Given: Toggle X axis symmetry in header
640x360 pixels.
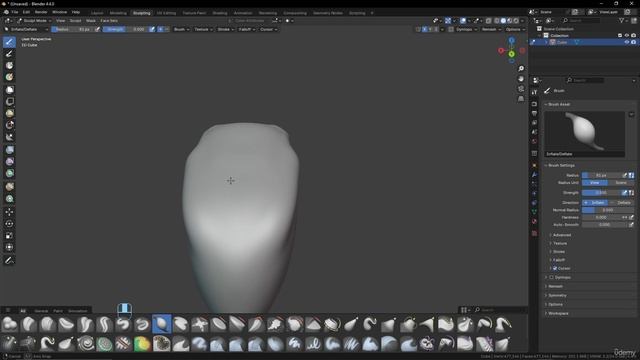Looking at the screenshot, I should (425, 29).
